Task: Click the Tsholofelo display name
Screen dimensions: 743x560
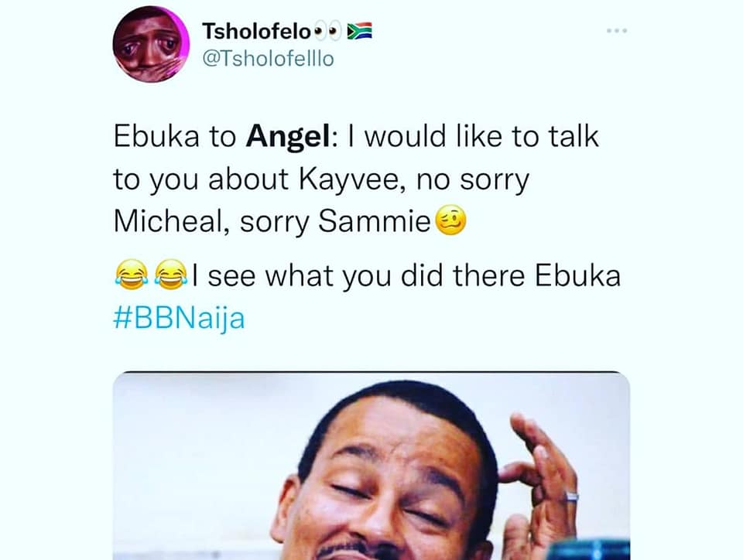Action: (256, 31)
